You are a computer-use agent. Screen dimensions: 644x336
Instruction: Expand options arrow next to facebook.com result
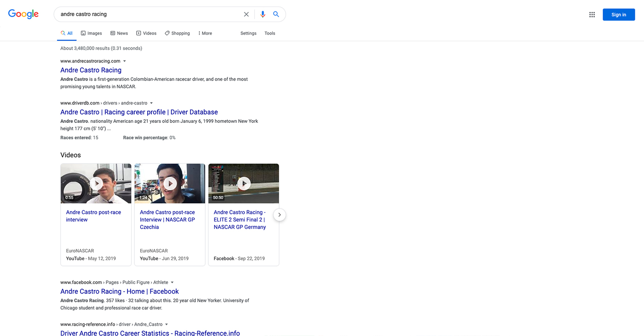(172, 283)
